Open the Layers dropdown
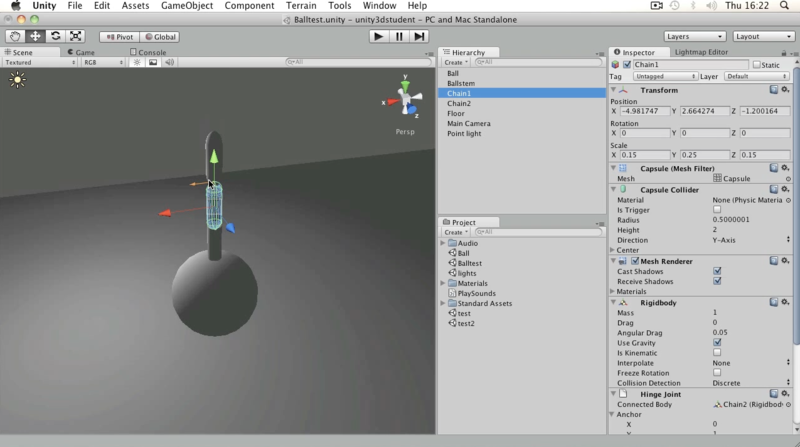The image size is (800, 447). [694, 36]
